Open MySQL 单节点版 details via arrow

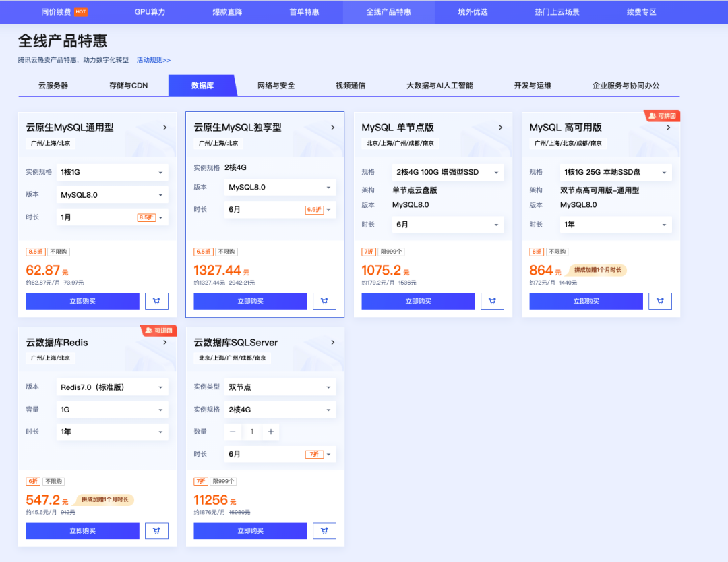click(x=500, y=128)
